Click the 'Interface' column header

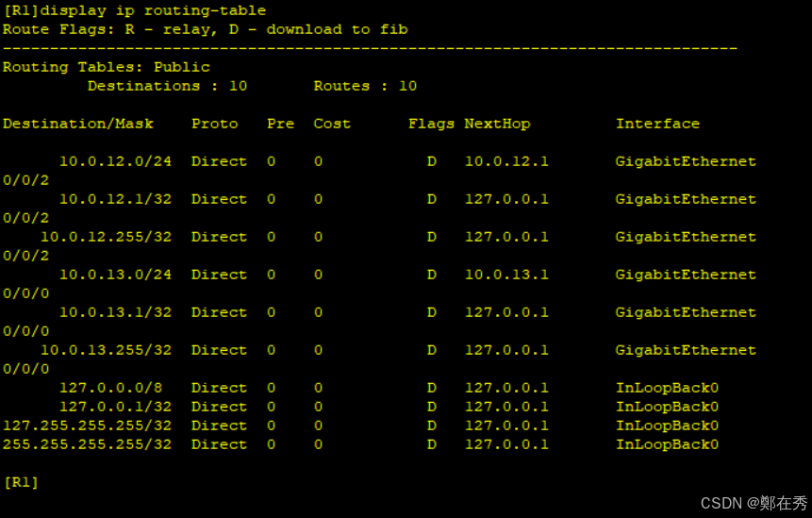pos(657,124)
